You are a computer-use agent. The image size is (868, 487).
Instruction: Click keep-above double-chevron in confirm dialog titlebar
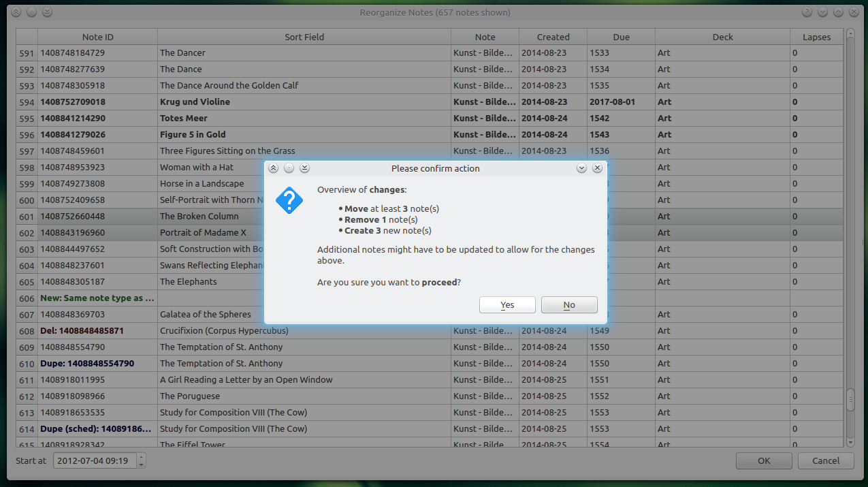coord(273,168)
